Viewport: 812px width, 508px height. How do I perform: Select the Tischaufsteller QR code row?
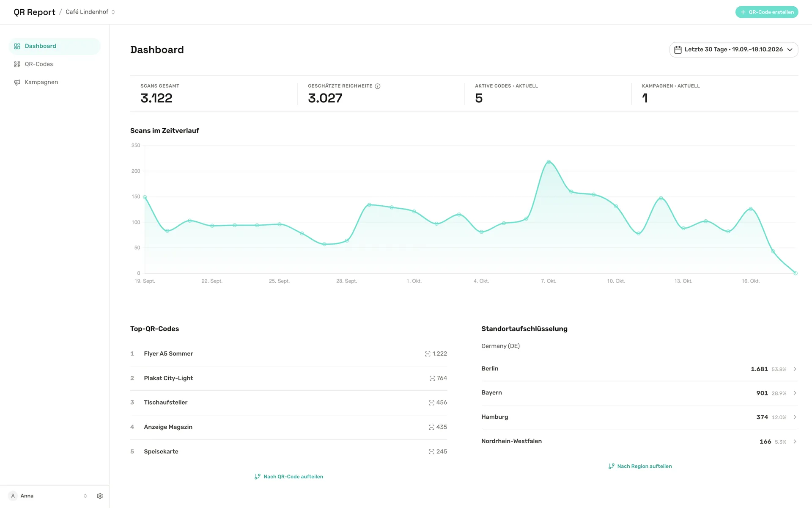[288, 403]
